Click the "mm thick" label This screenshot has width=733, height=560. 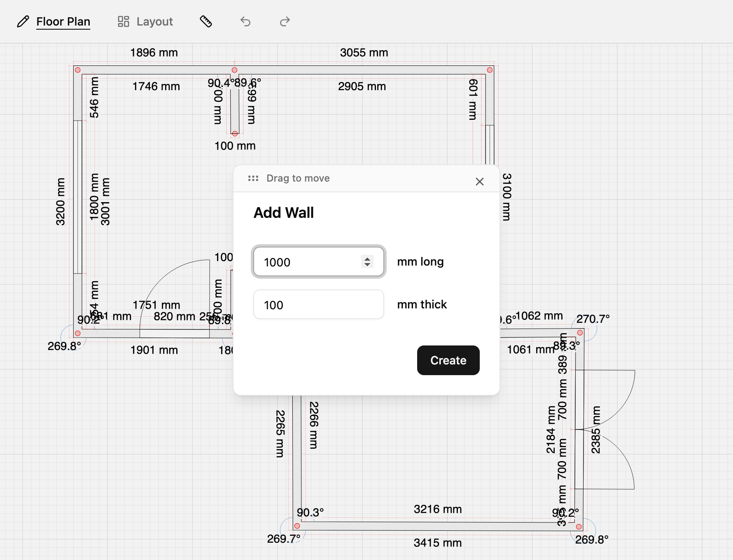tap(422, 305)
